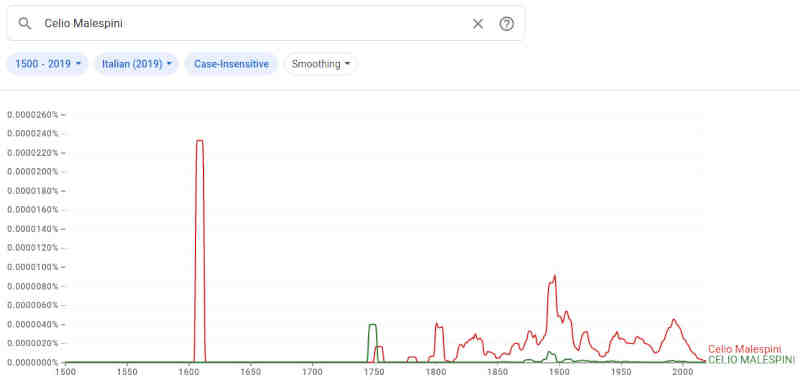The image size is (800, 380).
Task: Click the 0.0000100% y-axis label
Action: tap(33, 267)
